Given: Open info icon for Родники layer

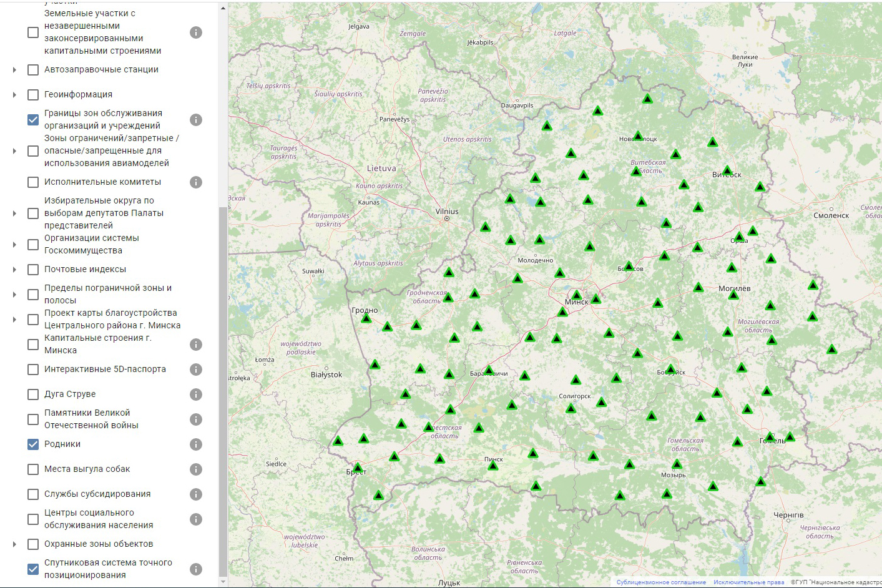Looking at the screenshot, I should tap(196, 444).
